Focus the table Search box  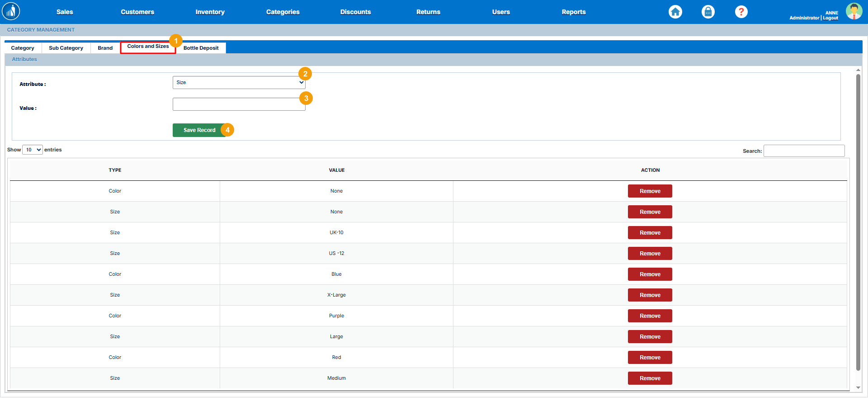(x=804, y=151)
